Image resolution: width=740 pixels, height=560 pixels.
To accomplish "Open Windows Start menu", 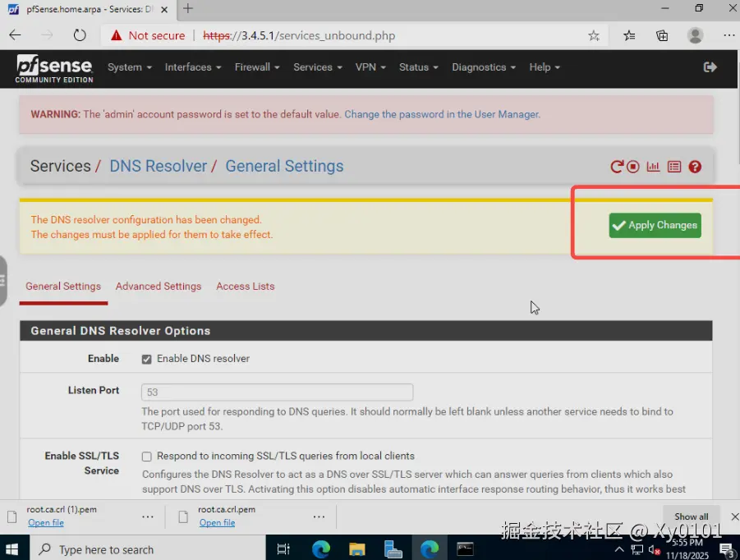I will tap(11, 549).
